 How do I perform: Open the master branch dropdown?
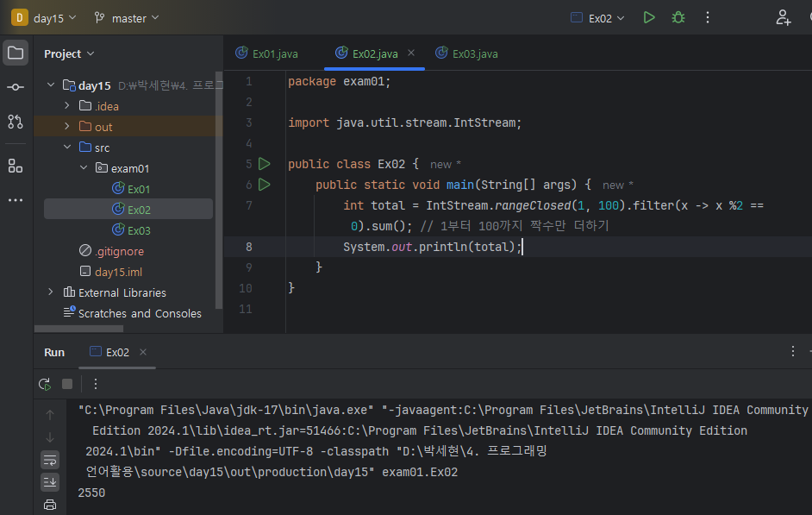tap(127, 17)
